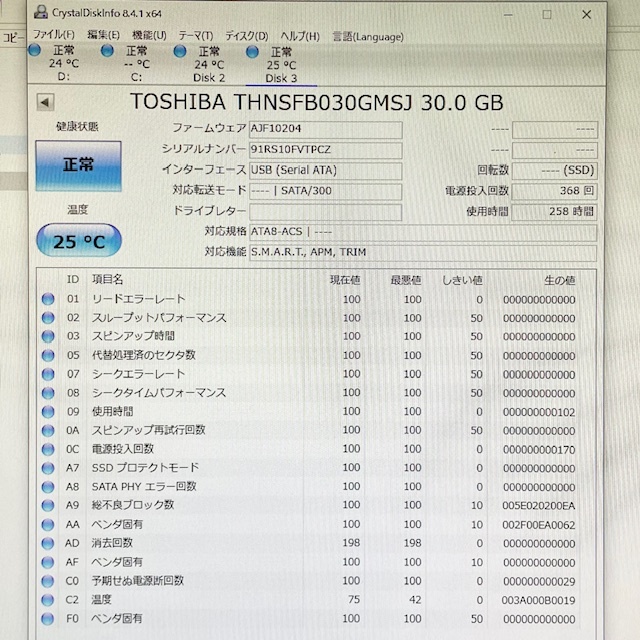Click the interface field USB (Serial ATA)
Viewport: 640px width, 640px height.
click(x=326, y=171)
